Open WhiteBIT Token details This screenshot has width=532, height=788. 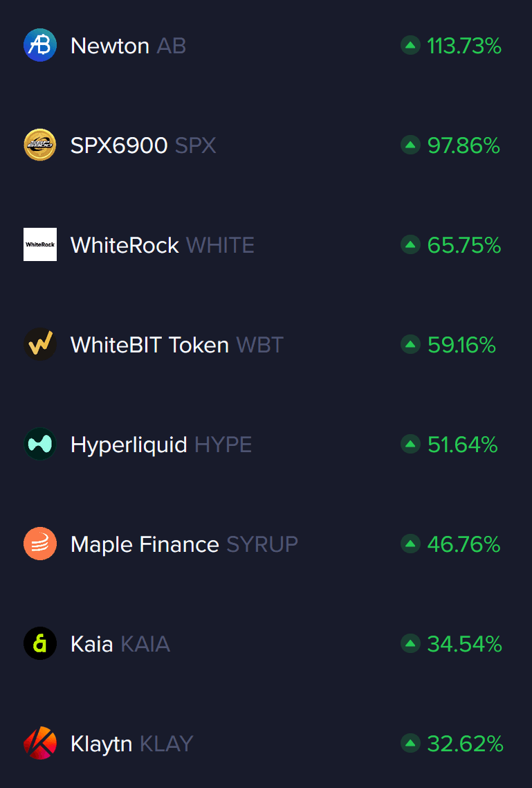tap(149, 345)
